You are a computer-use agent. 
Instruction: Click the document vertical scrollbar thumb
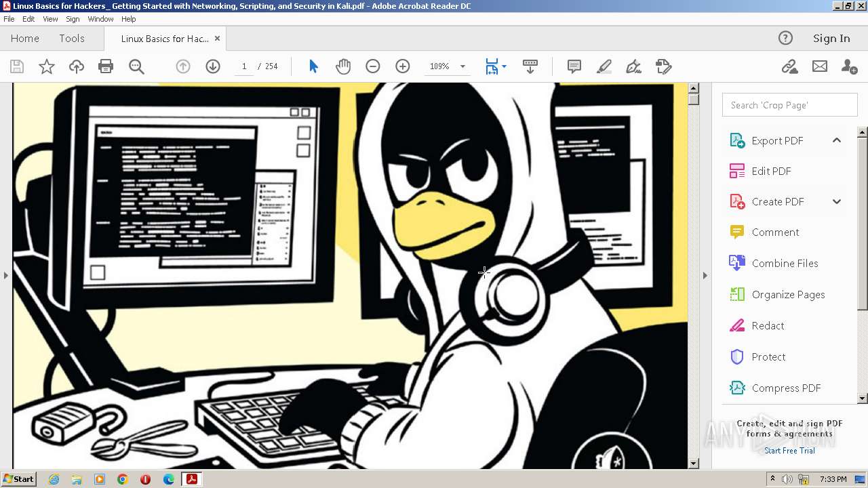693,99
